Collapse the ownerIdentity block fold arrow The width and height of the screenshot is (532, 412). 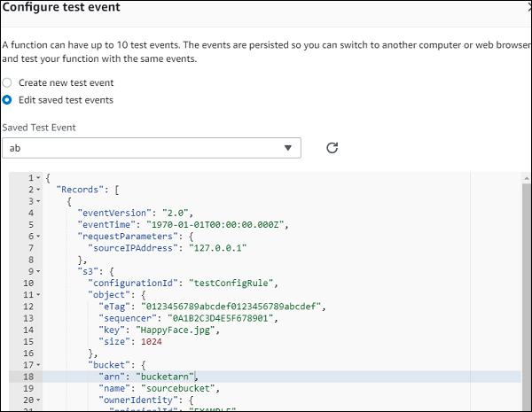pyautogui.click(x=37, y=400)
